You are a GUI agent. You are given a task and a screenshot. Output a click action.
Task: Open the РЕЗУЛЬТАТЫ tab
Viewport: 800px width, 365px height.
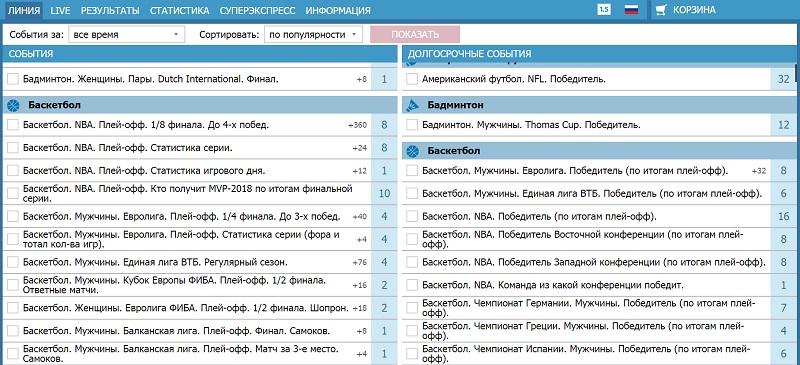point(110,10)
